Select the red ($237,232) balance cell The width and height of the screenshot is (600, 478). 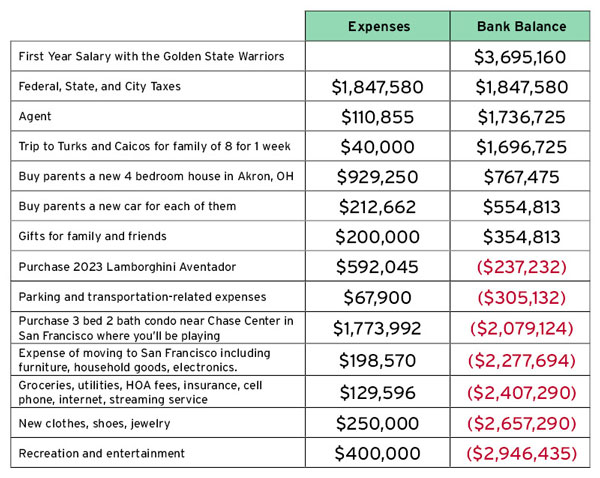[520, 267]
